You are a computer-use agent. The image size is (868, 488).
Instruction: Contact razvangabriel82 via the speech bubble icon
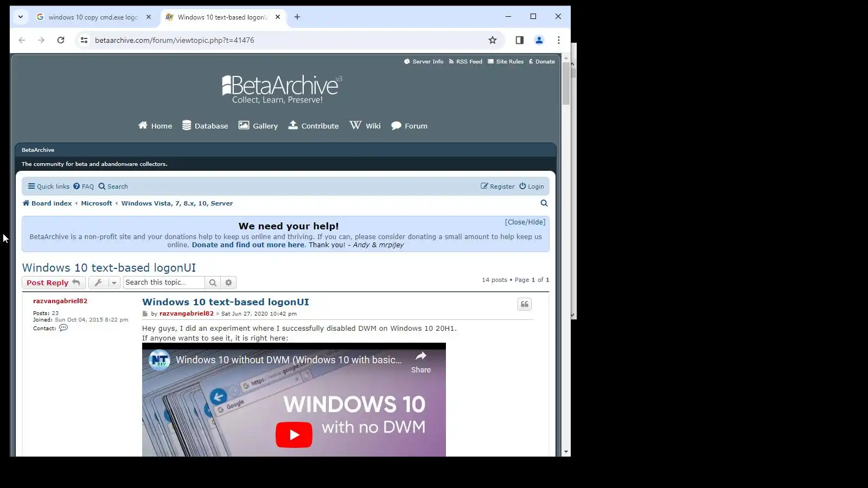[63, 328]
